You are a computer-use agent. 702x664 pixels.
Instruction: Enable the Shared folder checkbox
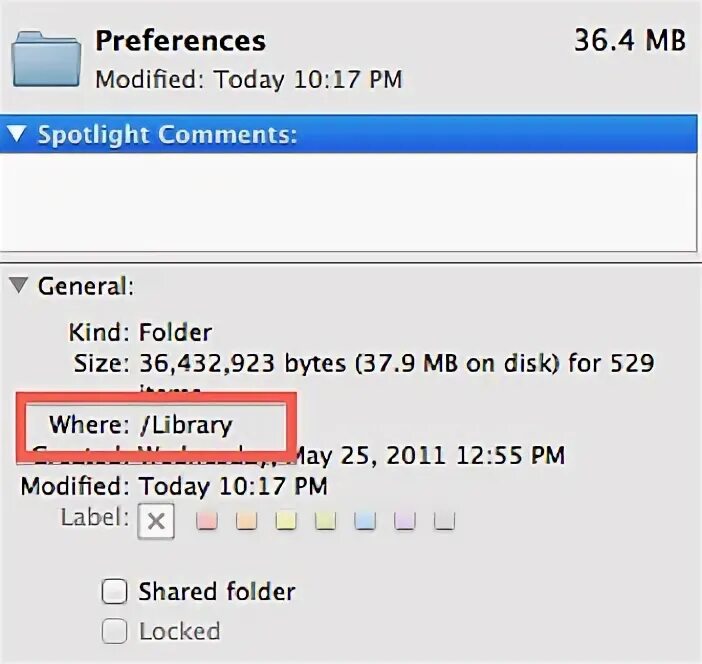pyautogui.click(x=115, y=592)
